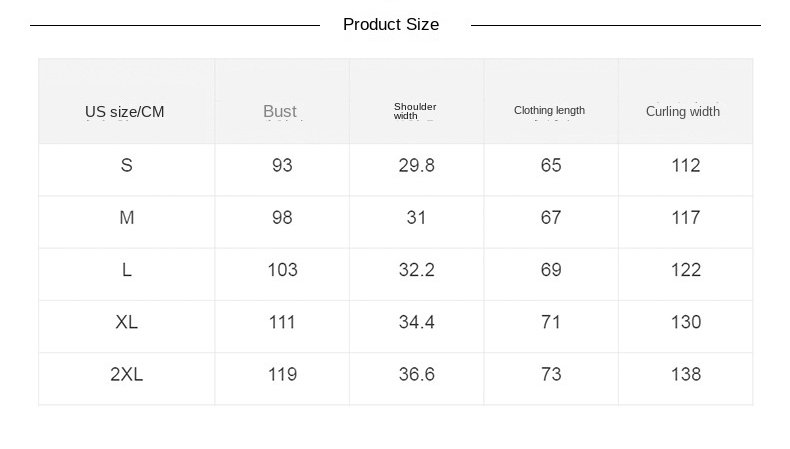Click bust value 103 for size L
Viewport: 790px width, 449px height.
click(x=282, y=270)
